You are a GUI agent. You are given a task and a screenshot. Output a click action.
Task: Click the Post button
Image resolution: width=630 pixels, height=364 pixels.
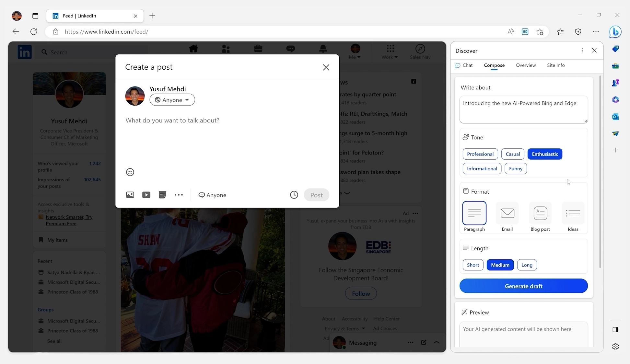click(316, 195)
